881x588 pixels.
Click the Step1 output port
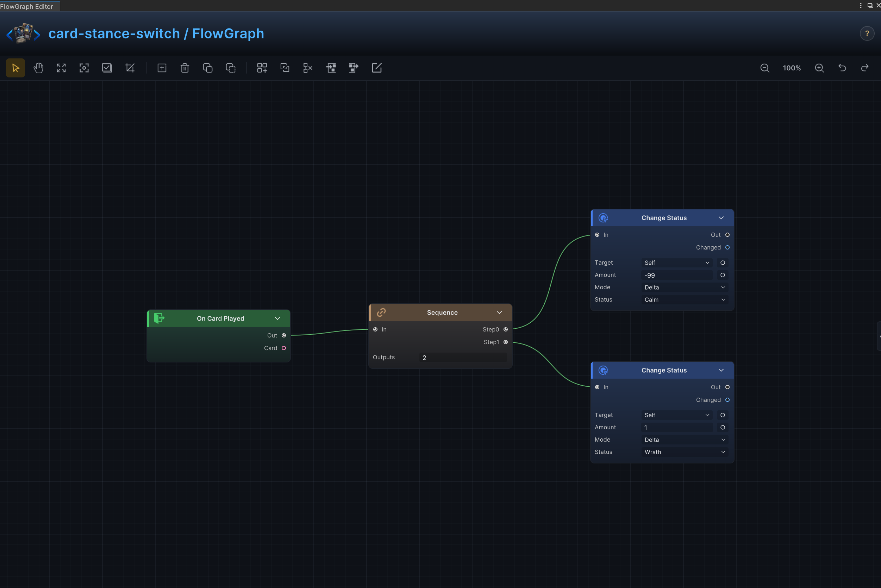coord(505,342)
